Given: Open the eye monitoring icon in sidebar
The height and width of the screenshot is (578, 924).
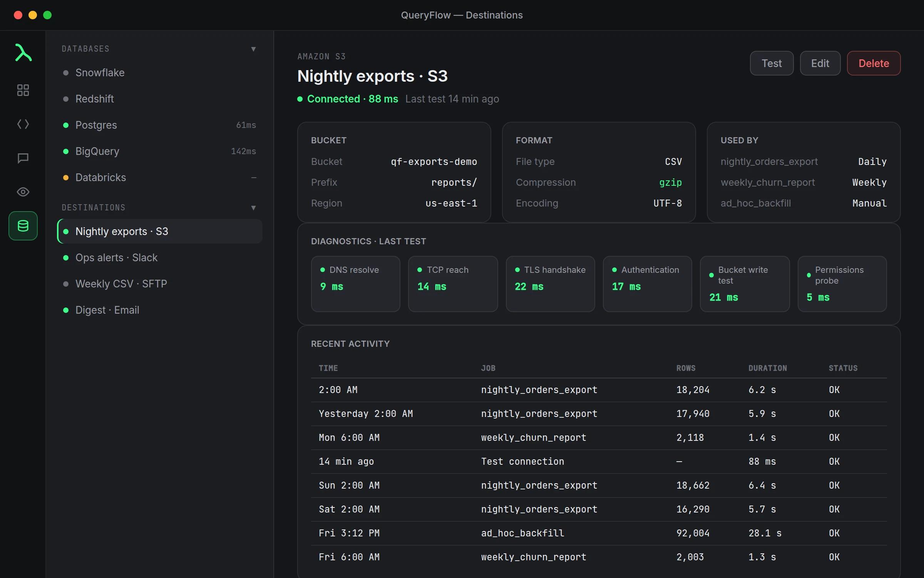Looking at the screenshot, I should pyautogui.click(x=23, y=192).
